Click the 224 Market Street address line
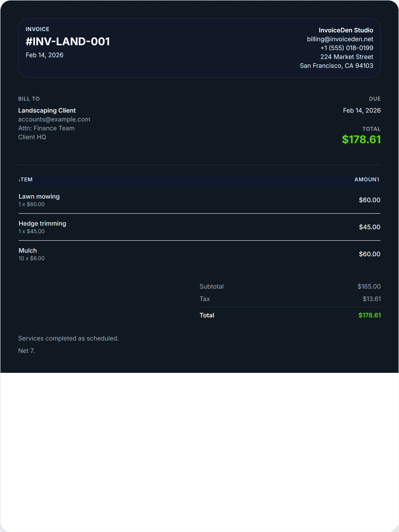 click(x=346, y=57)
